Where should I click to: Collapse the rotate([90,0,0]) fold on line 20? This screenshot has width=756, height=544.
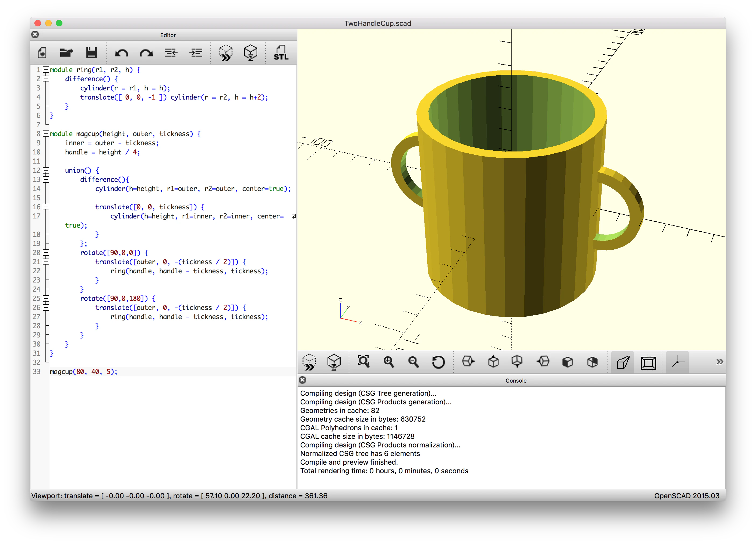click(46, 253)
